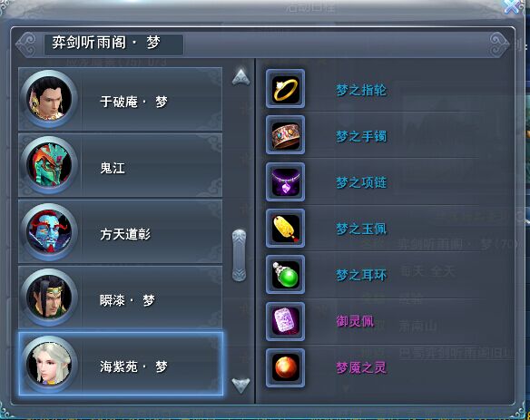Click the scroll down arrow of boss list
The width and height of the screenshot is (530, 420).
(x=241, y=385)
